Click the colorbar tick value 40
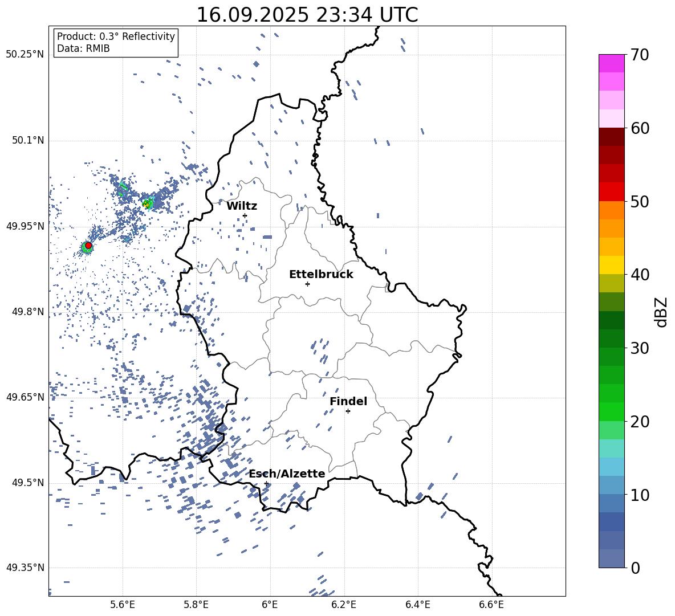Screen dimensions: 675x616 640,275
